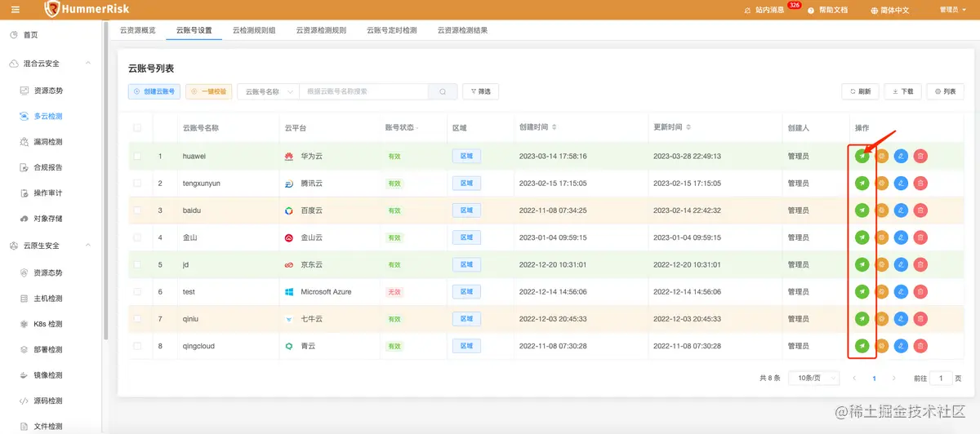Click the orange verify icon for 金山 row

(881, 237)
